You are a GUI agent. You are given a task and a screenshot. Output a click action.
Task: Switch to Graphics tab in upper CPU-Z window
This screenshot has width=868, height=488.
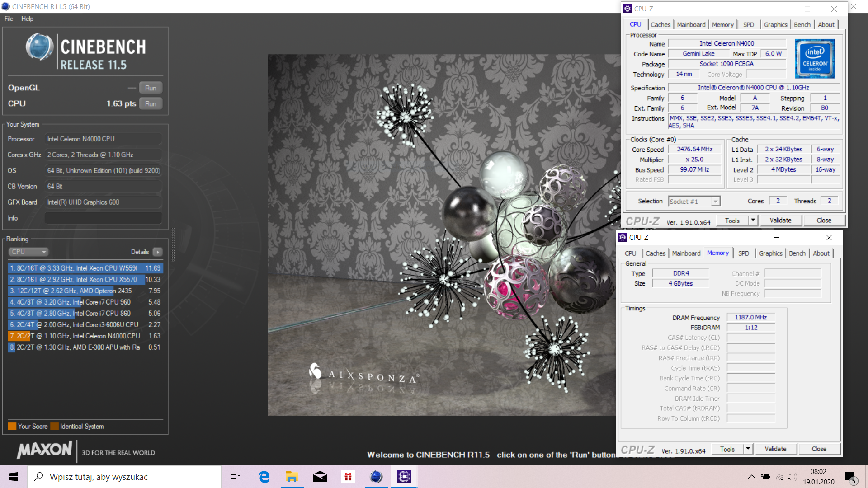point(775,25)
